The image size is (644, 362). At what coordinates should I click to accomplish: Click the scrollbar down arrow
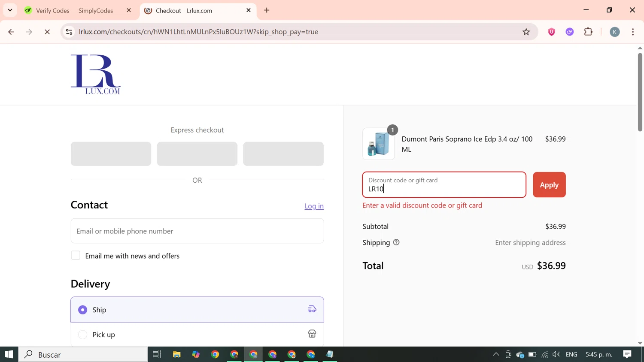(x=640, y=343)
